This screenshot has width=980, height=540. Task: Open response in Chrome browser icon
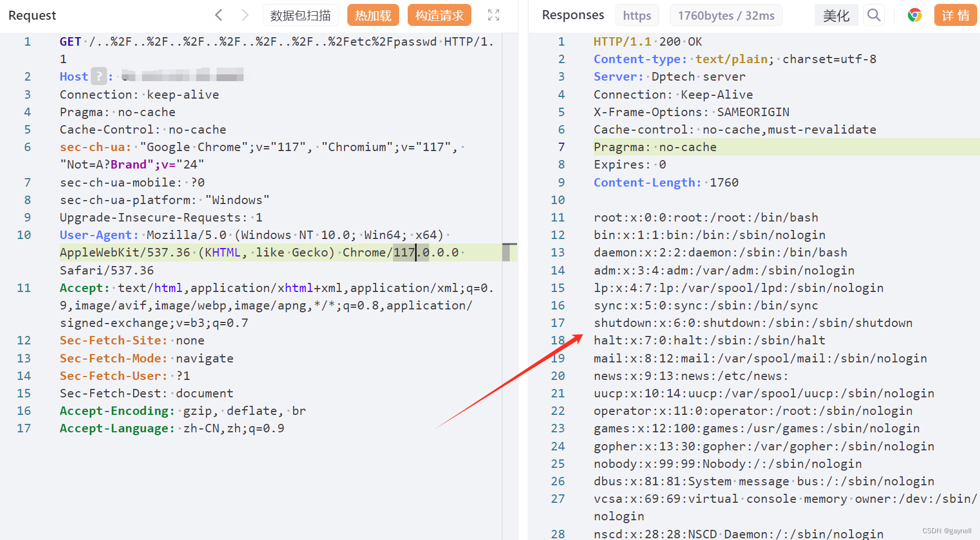pos(915,15)
